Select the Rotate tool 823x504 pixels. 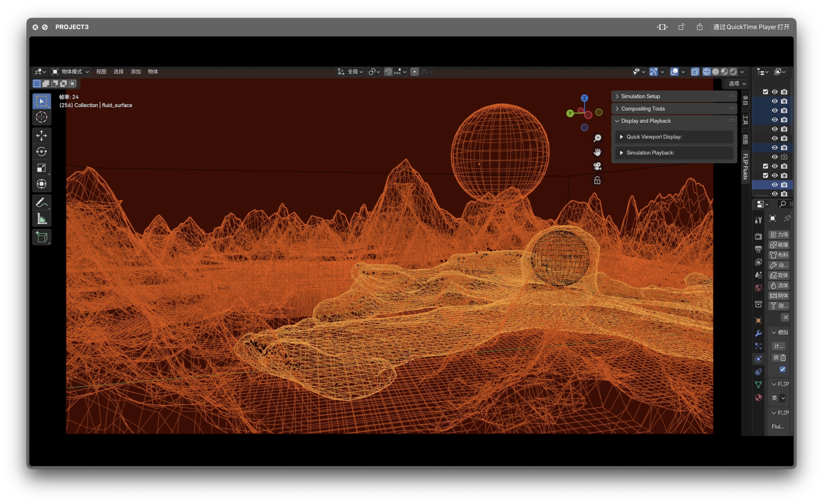(x=42, y=152)
